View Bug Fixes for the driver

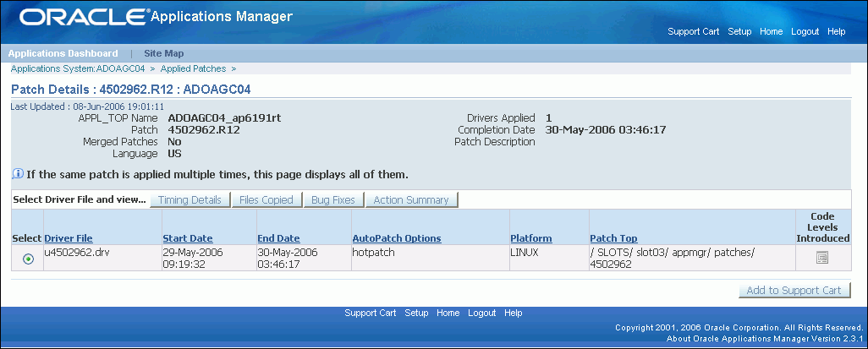pyautogui.click(x=333, y=199)
